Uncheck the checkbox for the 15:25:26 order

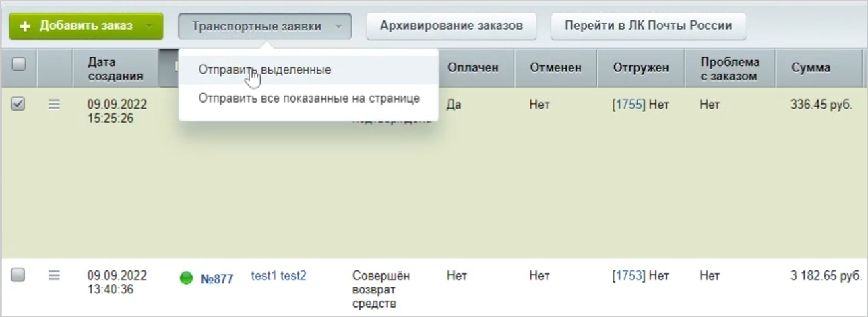click(x=19, y=105)
